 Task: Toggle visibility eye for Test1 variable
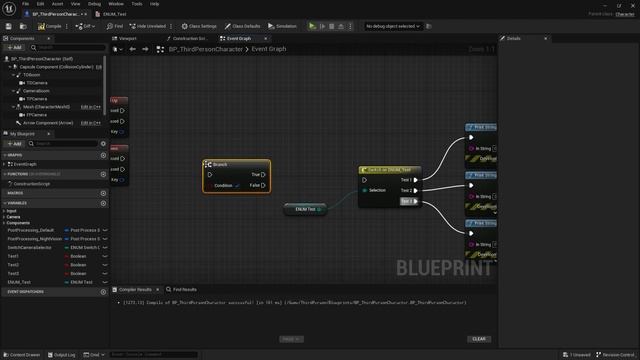[x=105, y=256]
